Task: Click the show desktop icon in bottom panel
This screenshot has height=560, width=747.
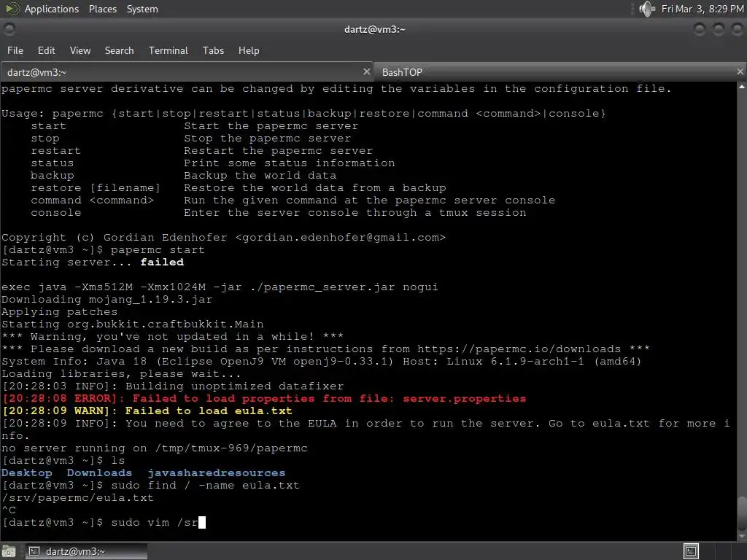Action: pyautogui.click(x=9, y=551)
